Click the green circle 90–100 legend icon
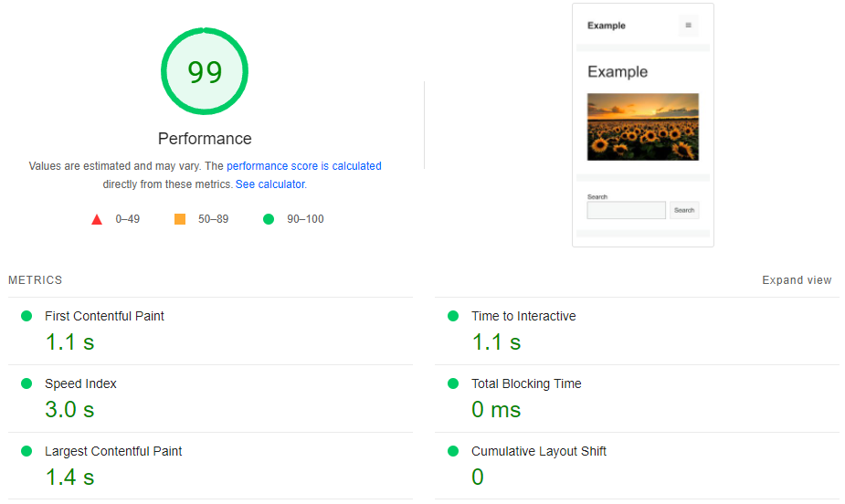The image size is (845, 504). tap(269, 219)
